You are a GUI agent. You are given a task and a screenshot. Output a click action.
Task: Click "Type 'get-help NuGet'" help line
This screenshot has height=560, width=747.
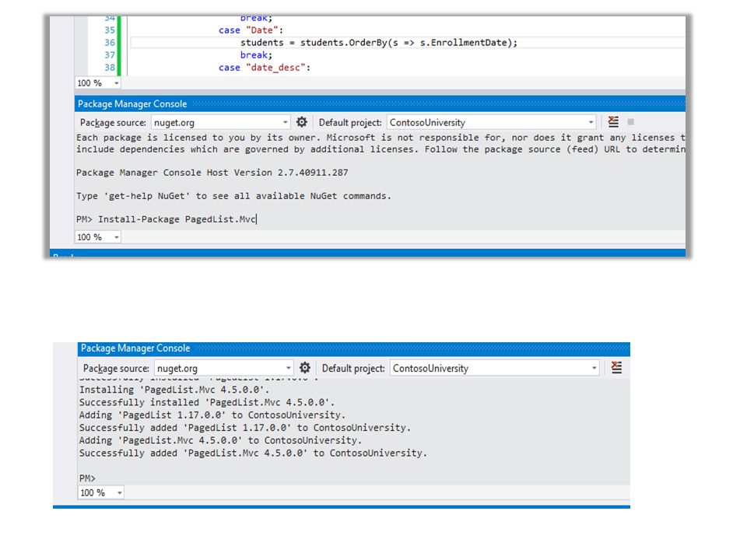[x=233, y=196]
